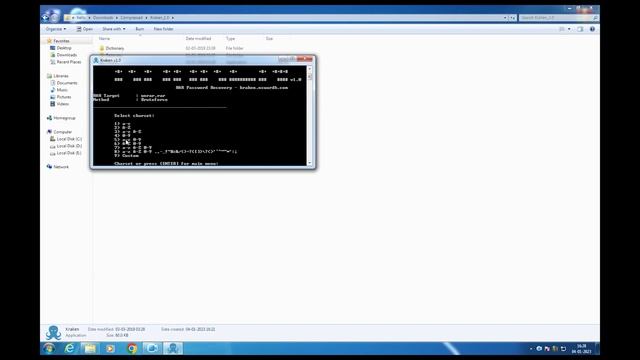Click the Explorer Forward arrow button
The width and height of the screenshot is (640, 360).
coord(54,18)
